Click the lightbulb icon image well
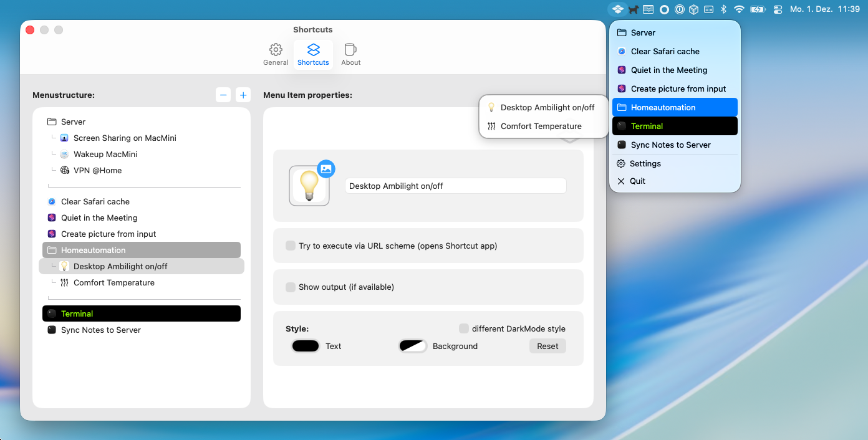Screen dimensions: 868x440 pos(309,186)
